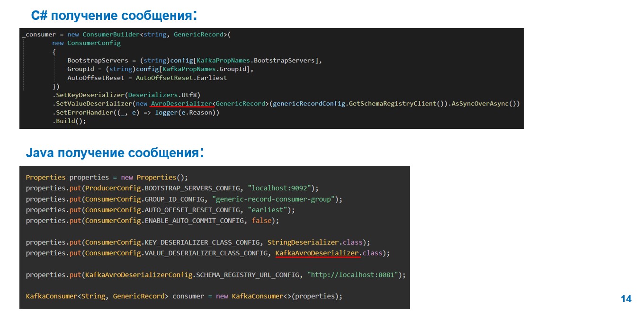Click '.Build();' line

(x=69, y=121)
